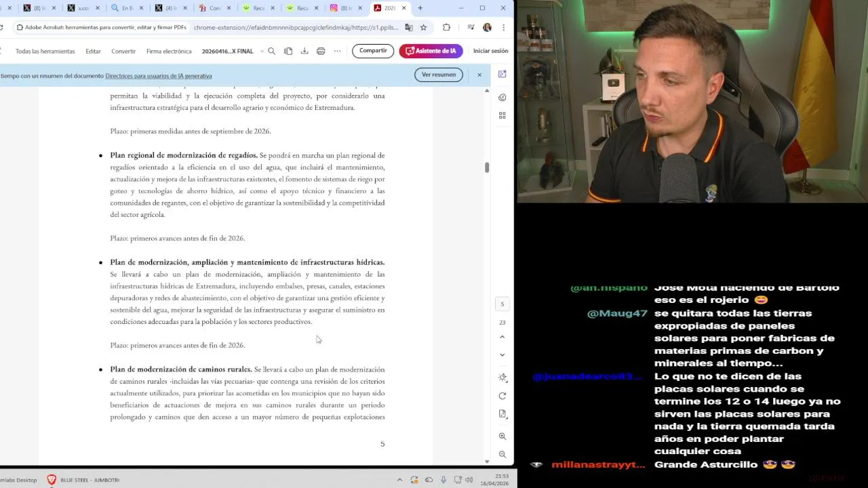Click the Compartir button
868x488 pixels.
tap(373, 51)
